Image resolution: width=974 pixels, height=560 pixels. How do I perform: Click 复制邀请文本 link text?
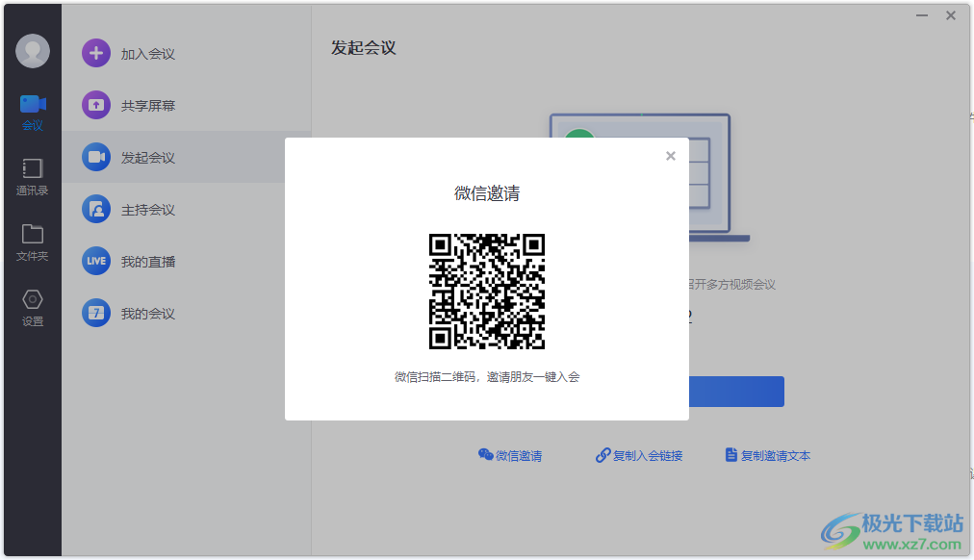point(776,456)
